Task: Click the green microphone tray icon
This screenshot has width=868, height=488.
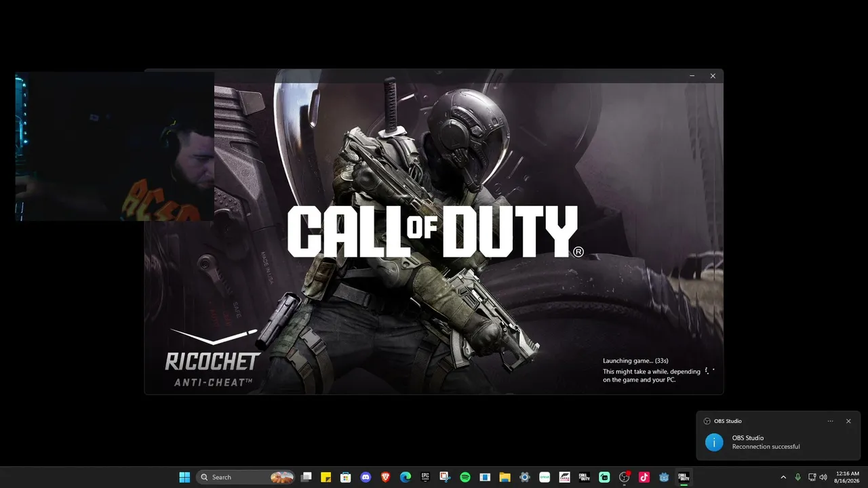Action: click(798, 477)
